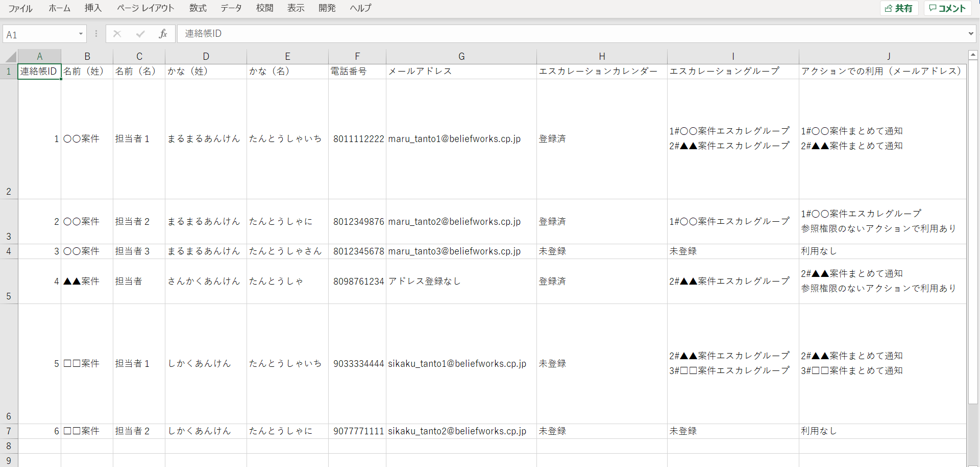
Task: Click phone number cell 9077771111
Action: point(357,431)
